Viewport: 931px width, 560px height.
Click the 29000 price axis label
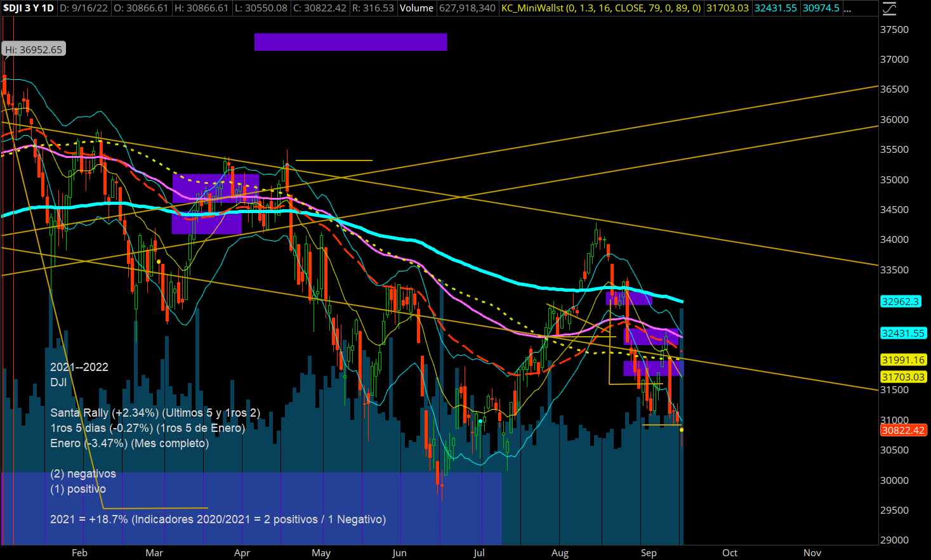tap(894, 540)
